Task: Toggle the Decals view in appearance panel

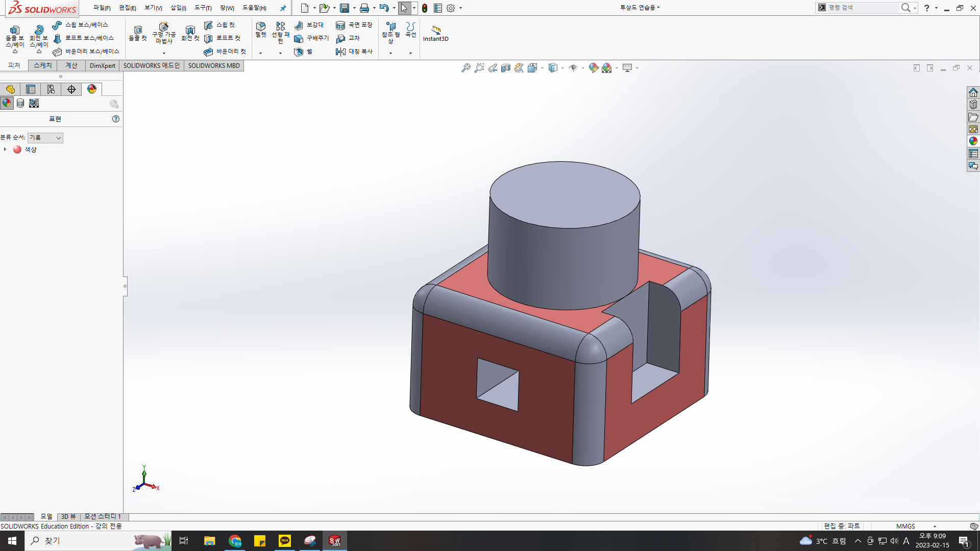Action: pos(20,103)
